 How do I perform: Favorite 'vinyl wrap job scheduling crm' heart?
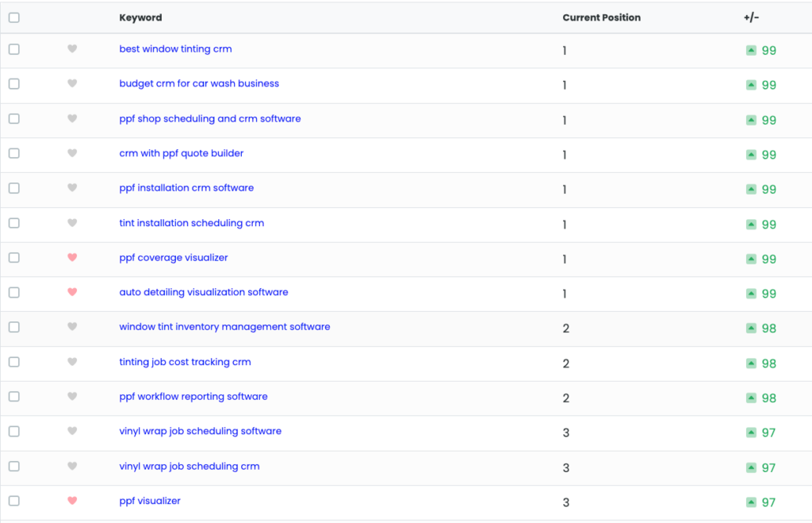[x=72, y=466]
